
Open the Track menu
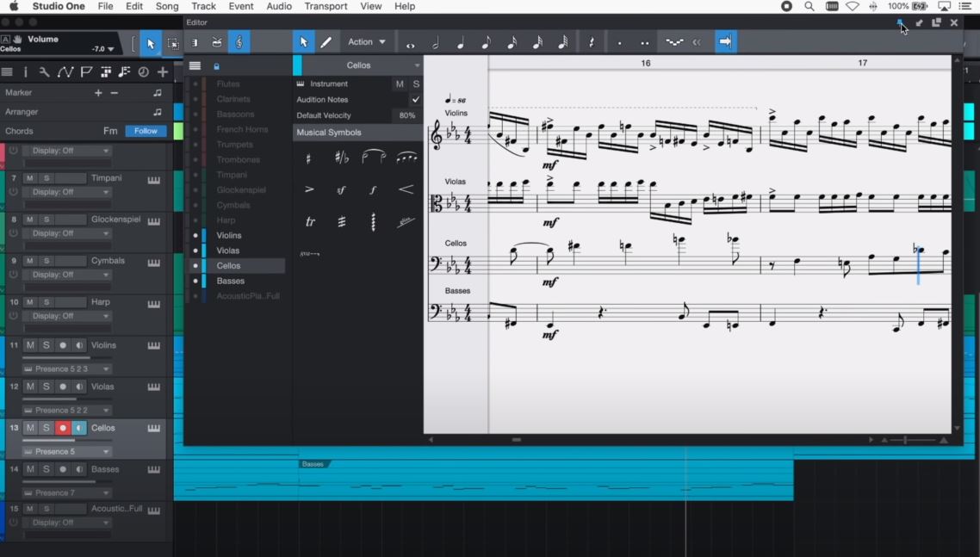click(203, 6)
